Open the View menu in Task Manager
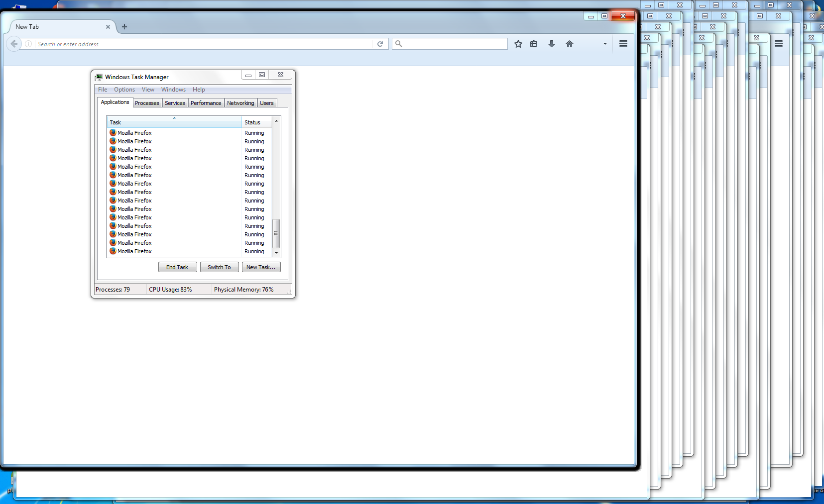The height and width of the screenshot is (504, 824). [x=148, y=90]
